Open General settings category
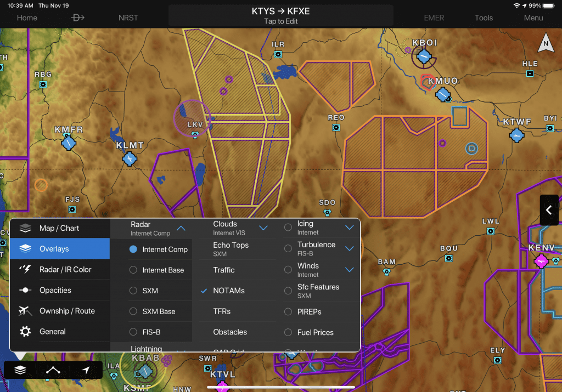The height and width of the screenshot is (392, 562). tap(60, 332)
